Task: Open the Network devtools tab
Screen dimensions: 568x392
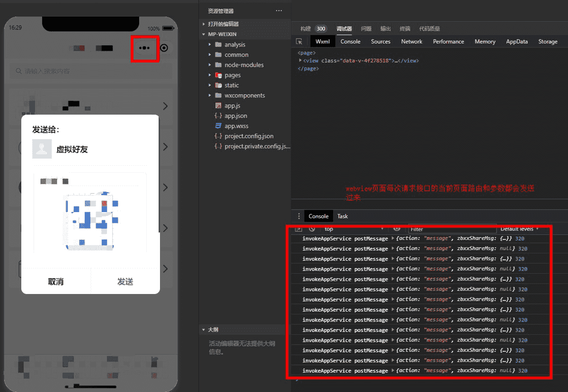Action: click(x=412, y=42)
